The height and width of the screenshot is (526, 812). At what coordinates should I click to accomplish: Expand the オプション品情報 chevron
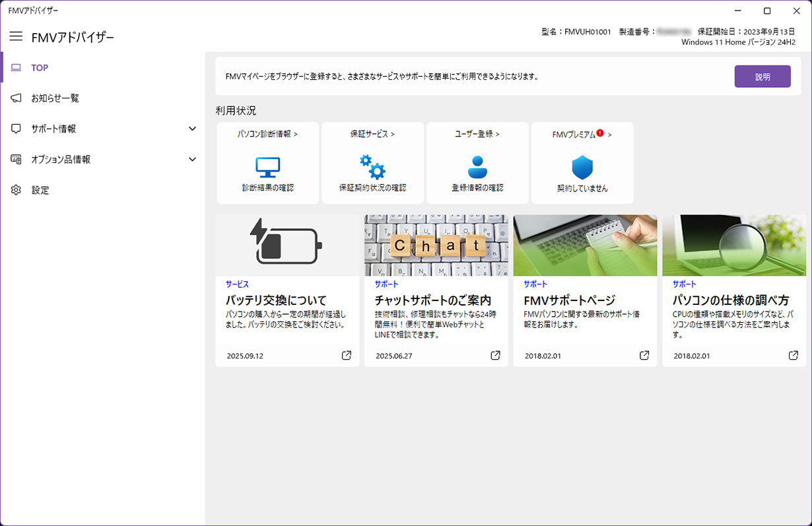tap(192, 159)
